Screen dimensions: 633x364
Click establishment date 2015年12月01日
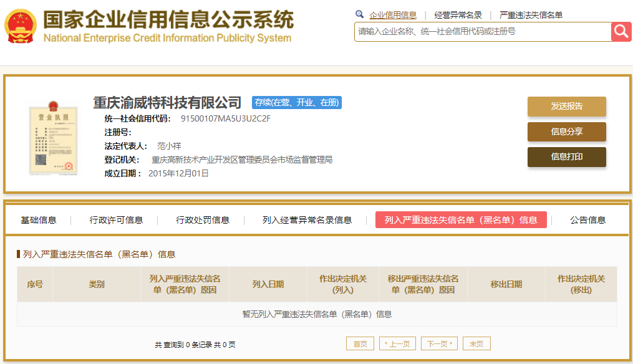[178, 173]
